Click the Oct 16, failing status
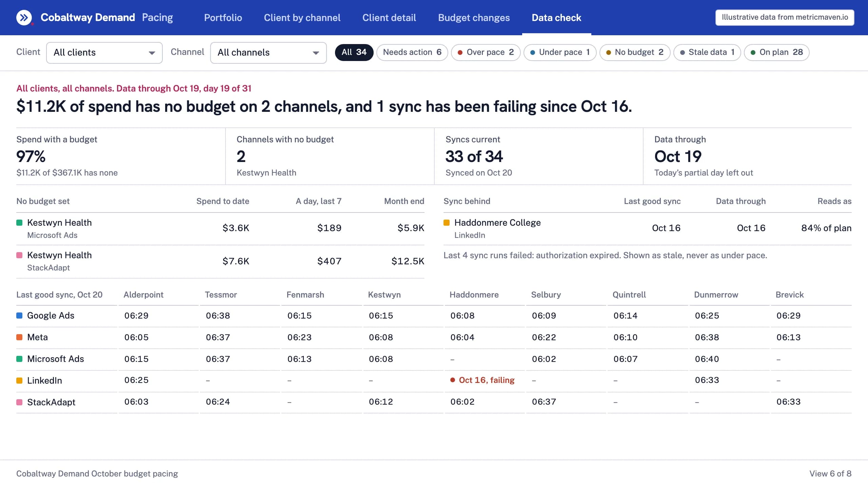Image resolution: width=868 pixels, height=488 pixels. [482, 380]
